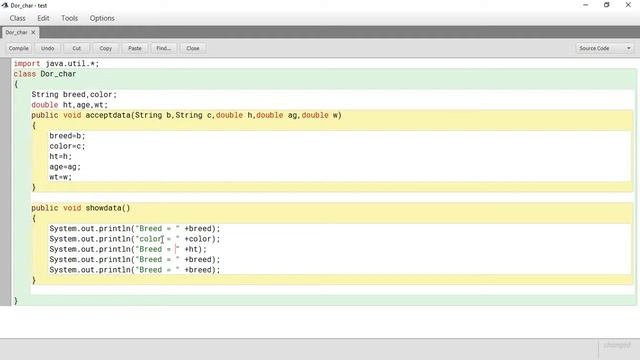Open the Source Code view dropdown
The image size is (640, 360).
coord(605,48)
